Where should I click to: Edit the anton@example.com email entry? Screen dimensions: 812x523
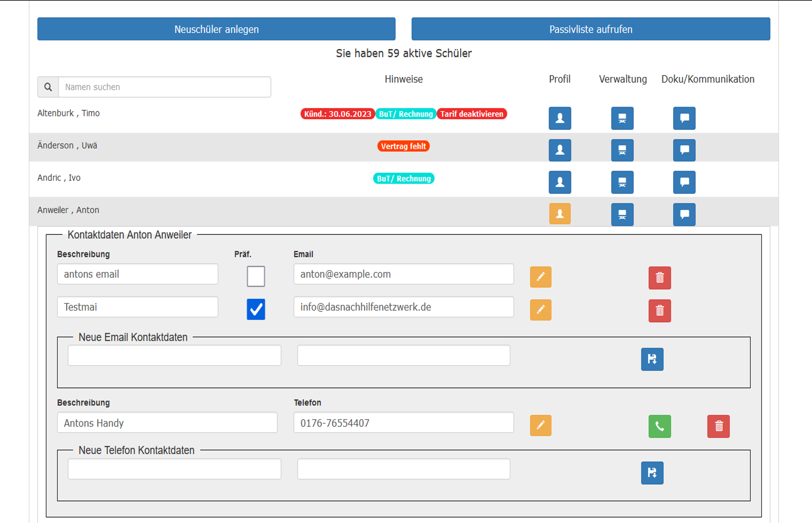[541, 277]
